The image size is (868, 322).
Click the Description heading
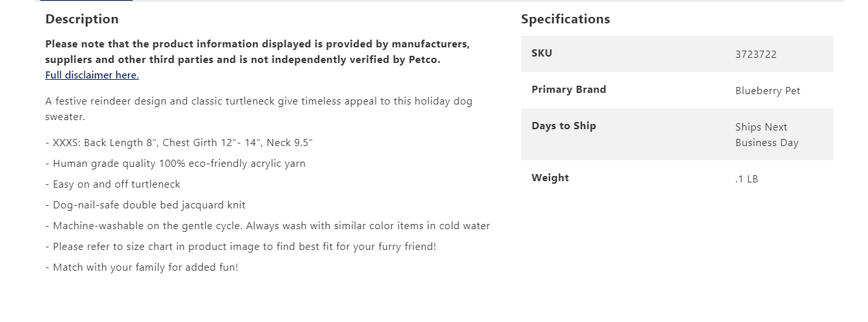click(82, 19)
